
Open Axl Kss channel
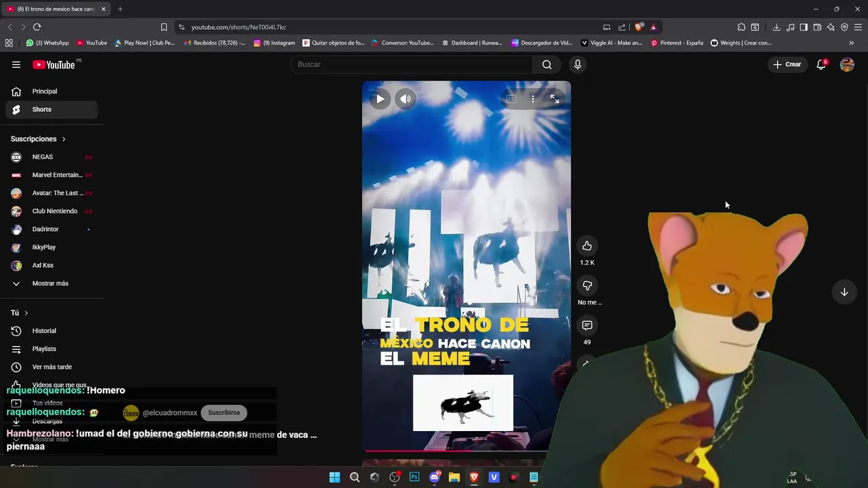point(52,265)
